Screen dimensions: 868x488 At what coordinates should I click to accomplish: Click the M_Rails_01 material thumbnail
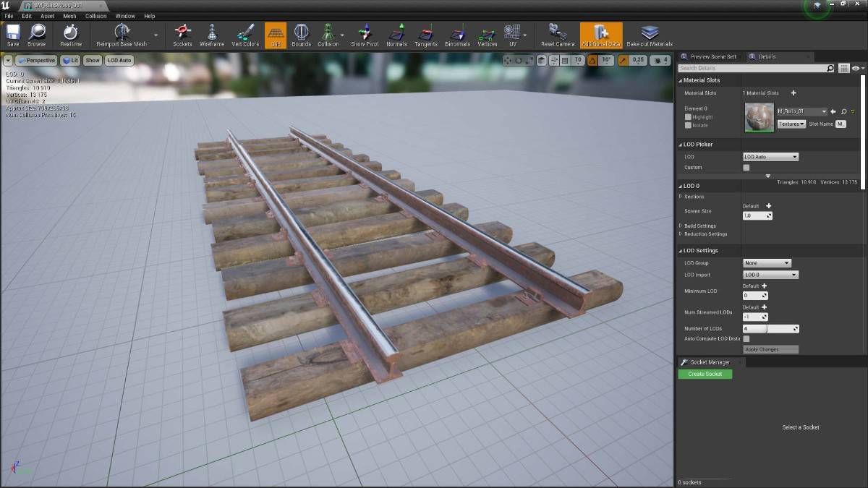click(x=759, y=118)
